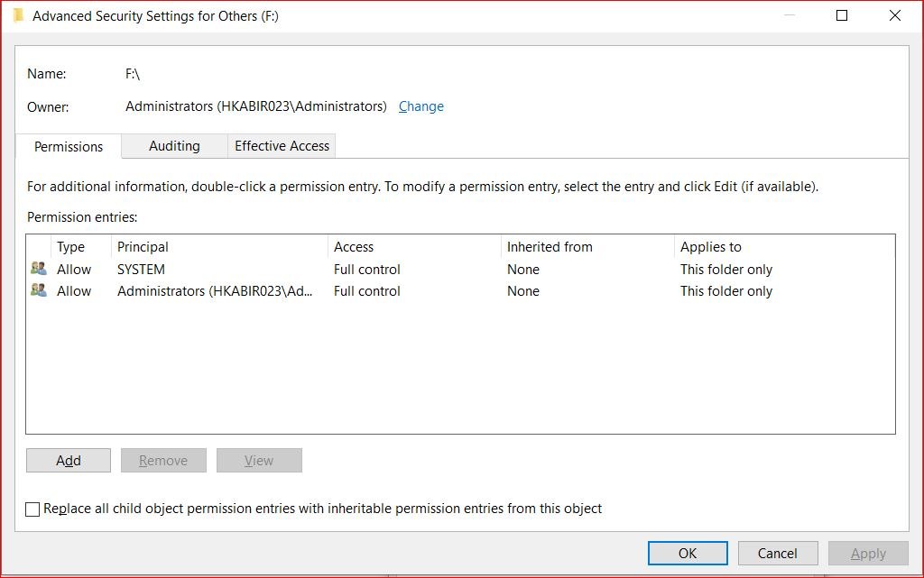The image size is (924, 578).
Task: Click the View button
Action: click(259, 460)
